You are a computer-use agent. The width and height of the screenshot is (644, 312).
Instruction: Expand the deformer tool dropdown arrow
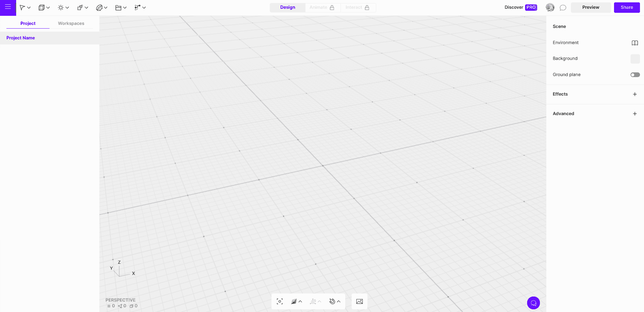coord(106,7)
